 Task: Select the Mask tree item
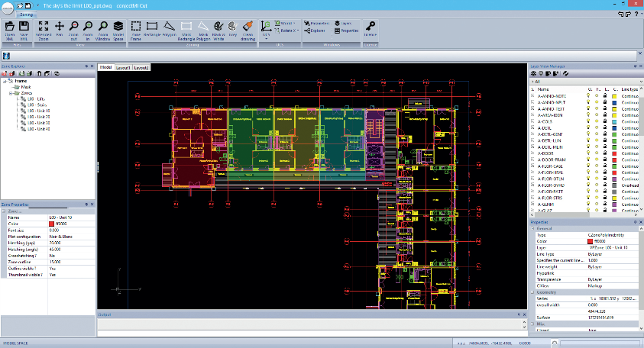coord(26,87)
